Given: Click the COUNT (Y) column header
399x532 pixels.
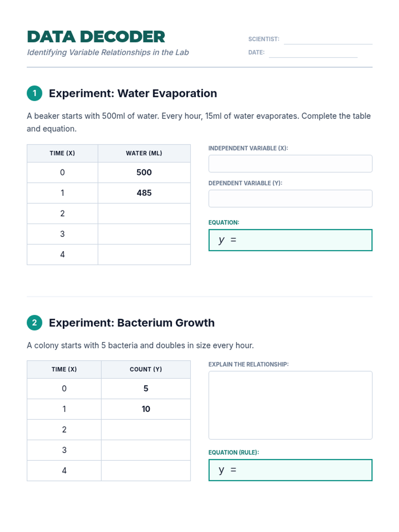Looking at the screenshot, I should point(146,369).
